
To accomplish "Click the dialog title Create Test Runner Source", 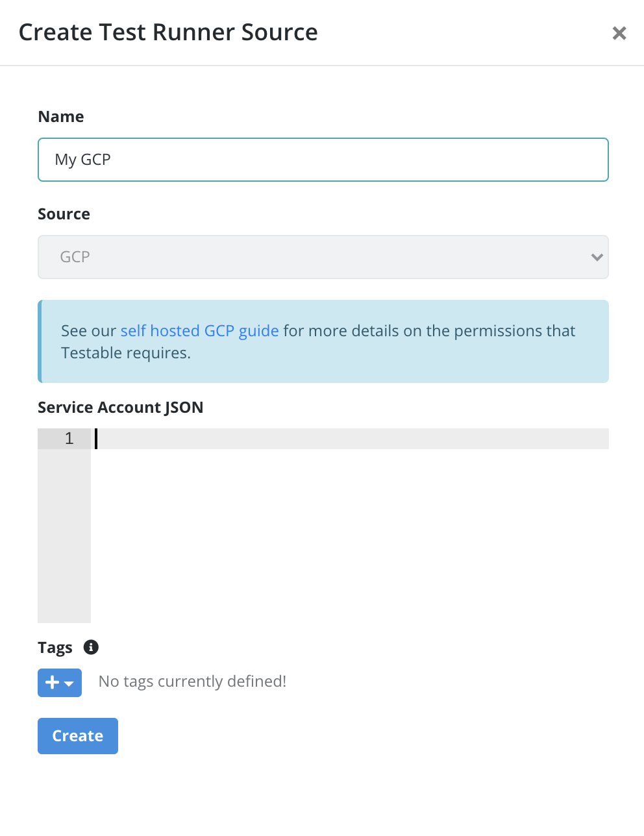I will (168, 32).
